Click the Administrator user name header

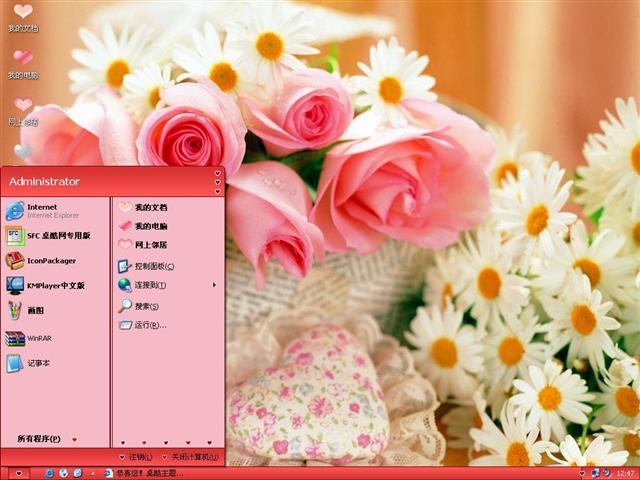[44, 182]
